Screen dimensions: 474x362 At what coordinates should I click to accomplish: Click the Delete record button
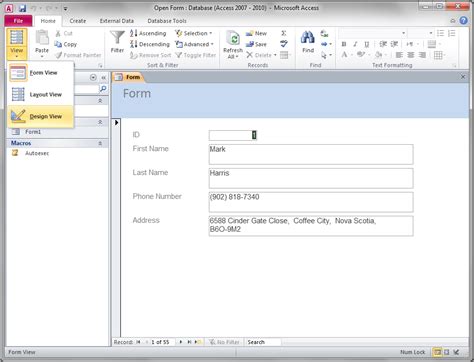(x=259, y=55)
